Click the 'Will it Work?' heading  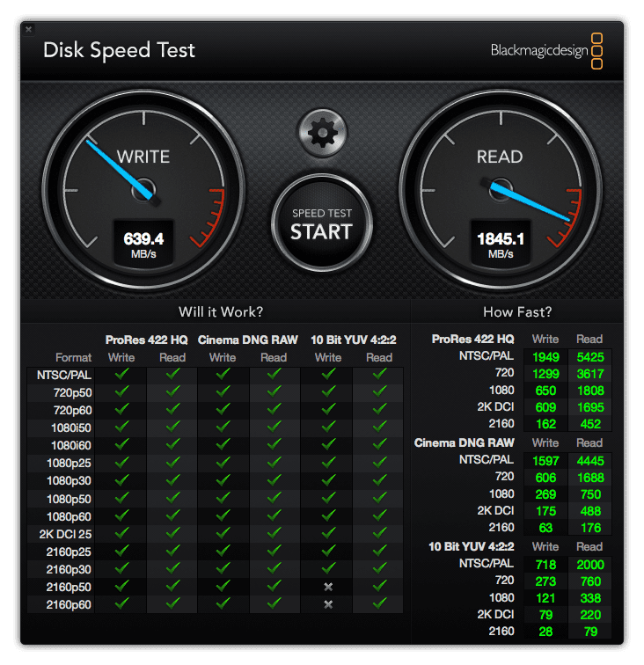[221, 312]
